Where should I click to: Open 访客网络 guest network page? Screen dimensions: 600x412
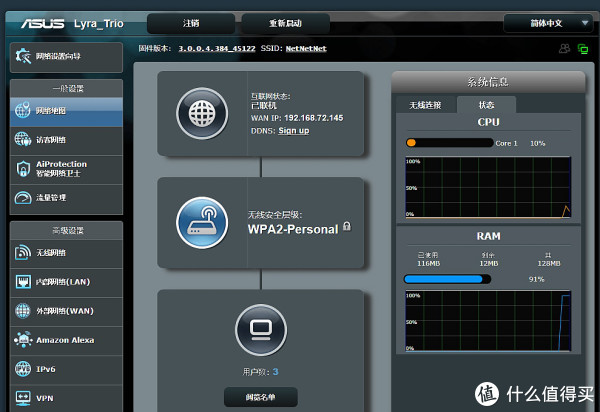(x=64, y=140)
